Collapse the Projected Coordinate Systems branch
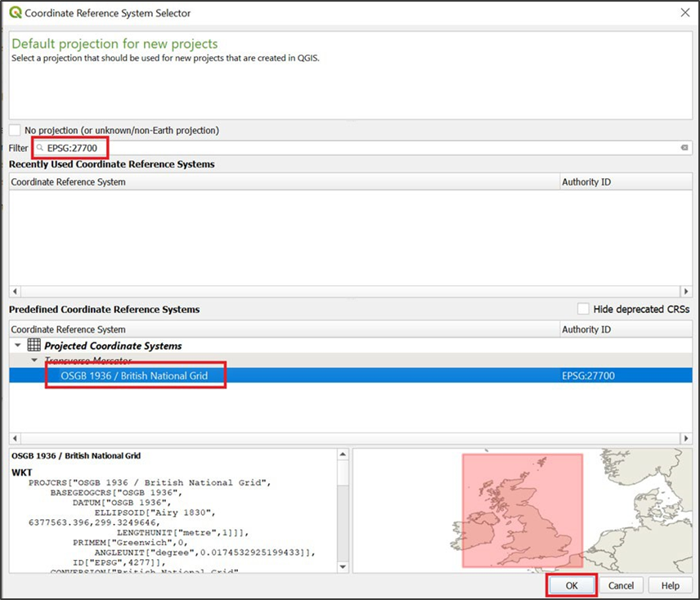 click(x=17, y=345)
